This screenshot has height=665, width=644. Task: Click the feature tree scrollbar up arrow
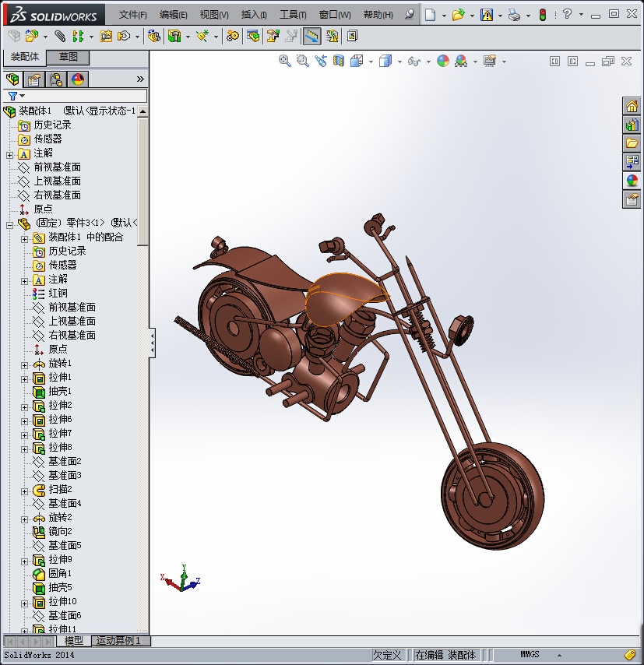coord(143,111)
